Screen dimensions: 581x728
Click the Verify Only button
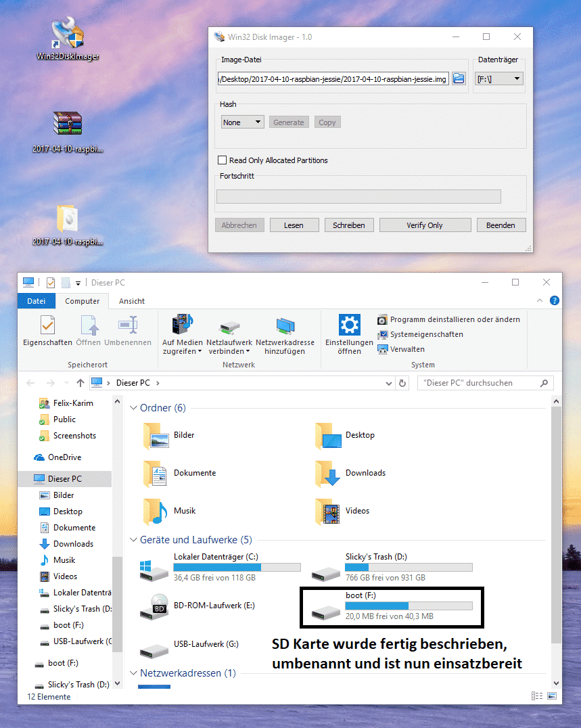click(424, 225)
